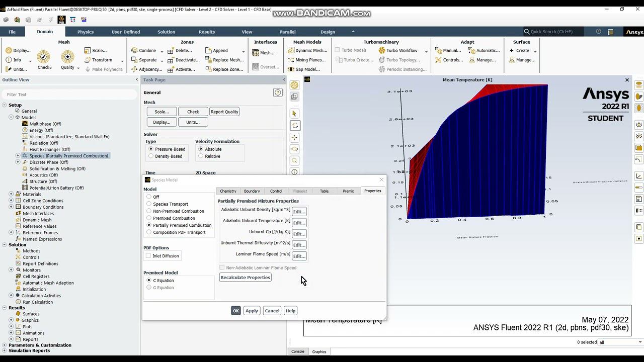Viewport: 644px width, 362px height.
Task: Click the Append zones ribbon item
Action: click(216, 50)
